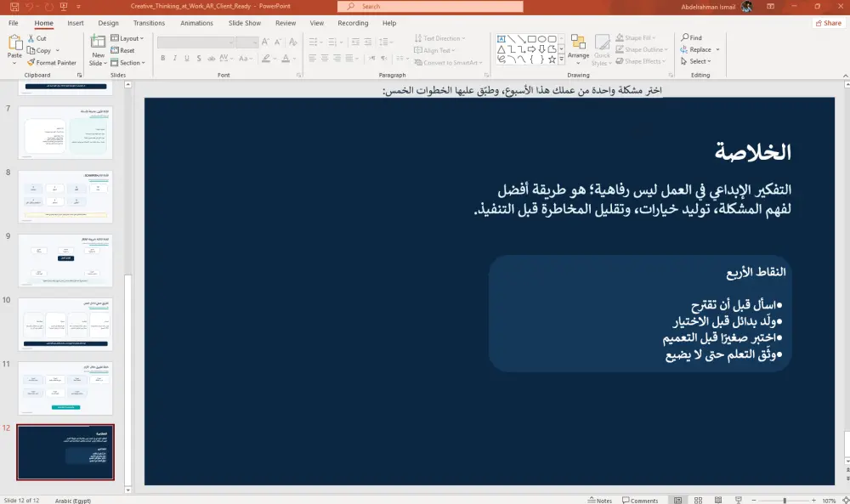Align text left in paragraph
Image resolution: width=850 pixels, height=504 pixels.
pos(313,58)
